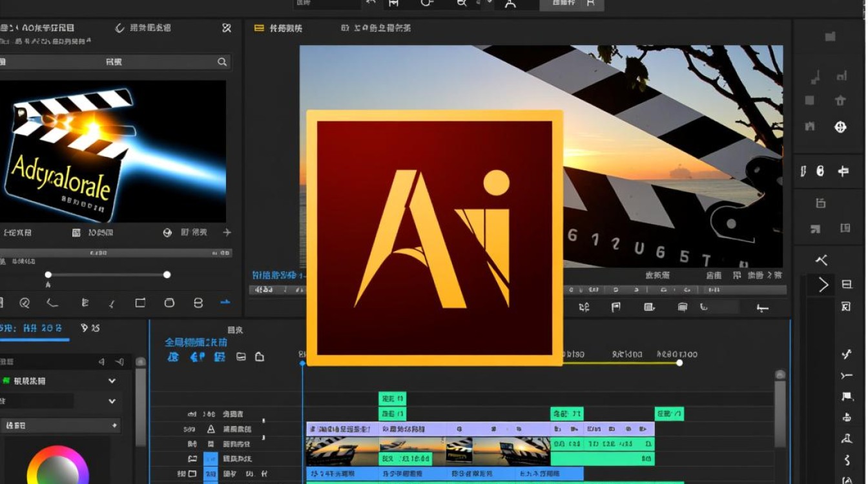Toggle the left speaker icon in effects panel
The image size is (868, 484).
pos(101,362)
